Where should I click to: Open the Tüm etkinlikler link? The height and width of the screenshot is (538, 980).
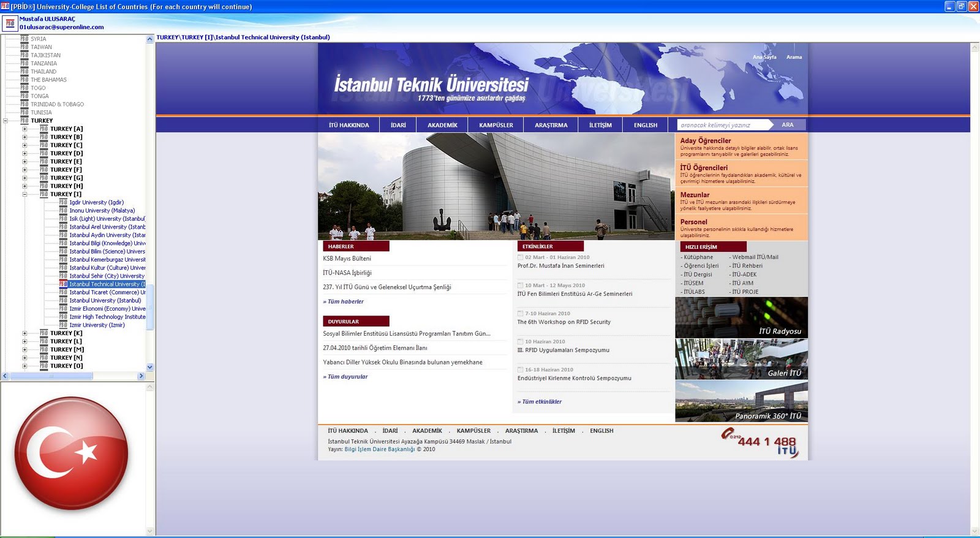tap(541, 402)
